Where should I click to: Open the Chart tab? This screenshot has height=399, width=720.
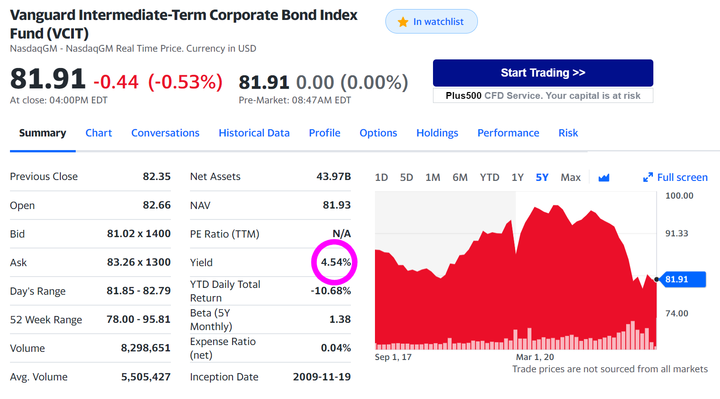[98, 133]
